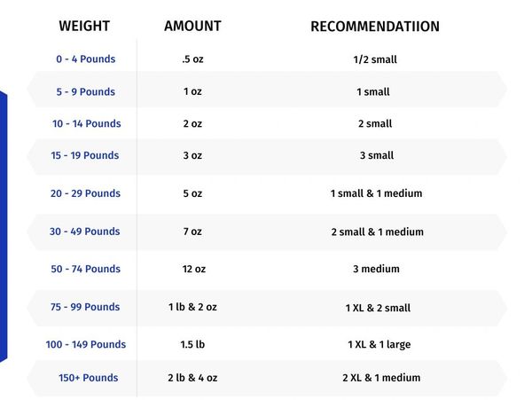Click the "30 - 49 Pounds" weight label
This screenshot has width=532, height=400.
click(x=85, y=231)
